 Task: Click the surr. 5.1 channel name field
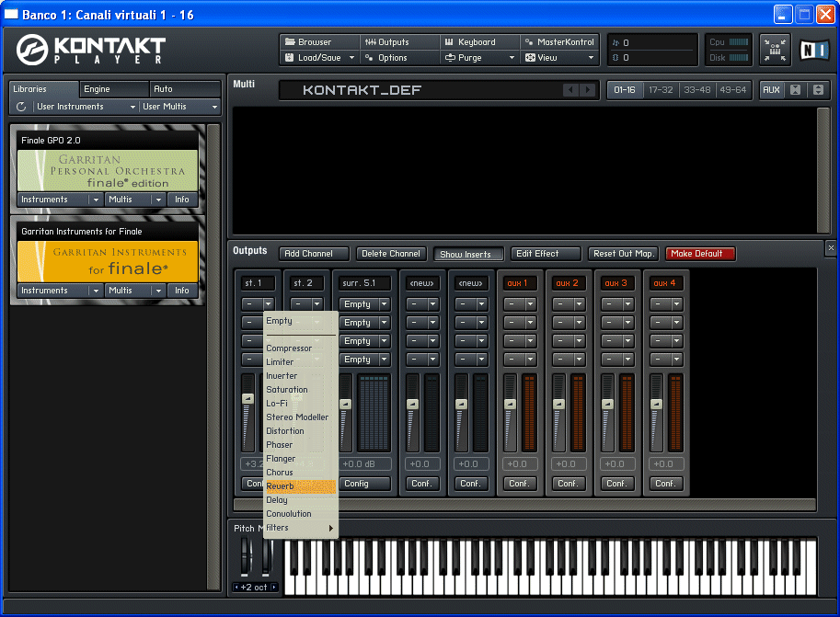coord(365,283)
